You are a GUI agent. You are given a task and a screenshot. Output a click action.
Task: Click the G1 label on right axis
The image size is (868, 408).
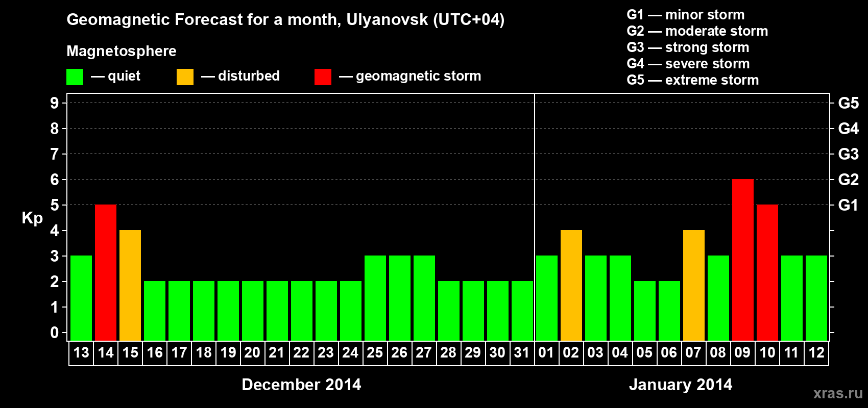point(849,205)
